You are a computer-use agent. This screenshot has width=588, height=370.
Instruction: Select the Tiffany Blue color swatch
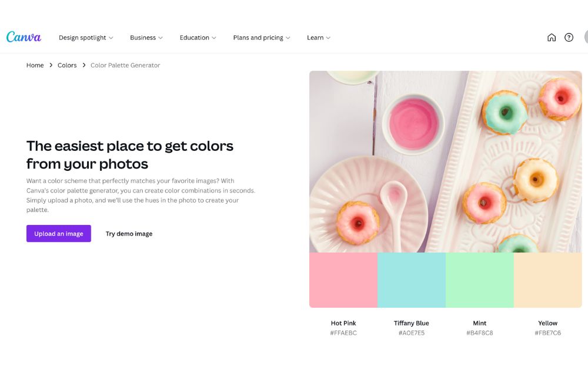(412, 280)
